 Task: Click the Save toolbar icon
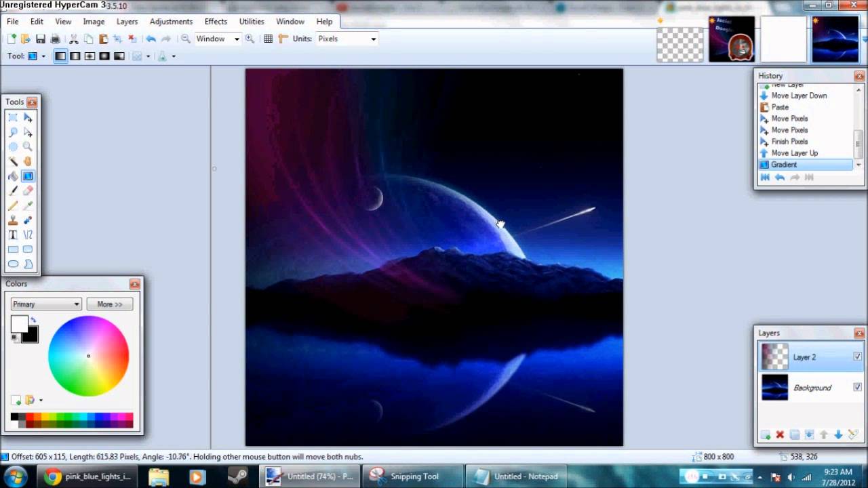tap(41, 39)
